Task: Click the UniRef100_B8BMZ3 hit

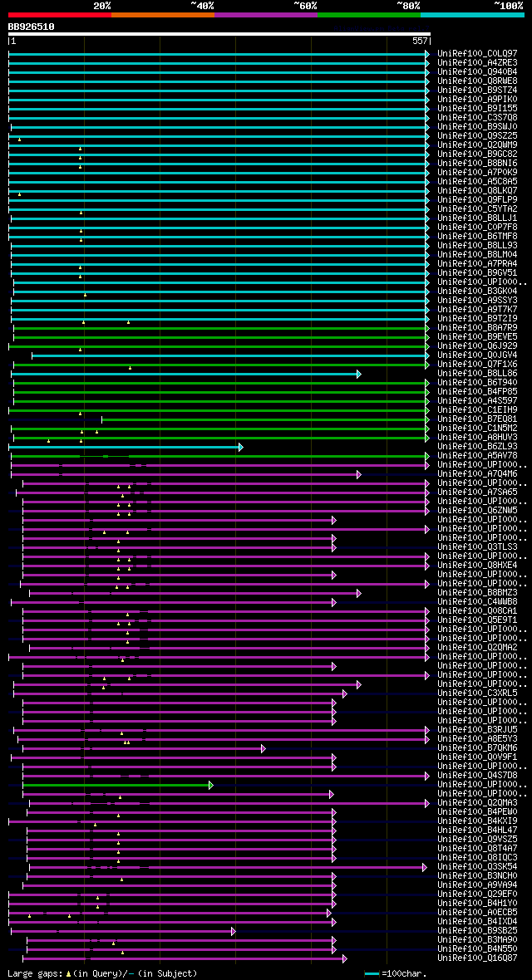Action: point(477,592)
